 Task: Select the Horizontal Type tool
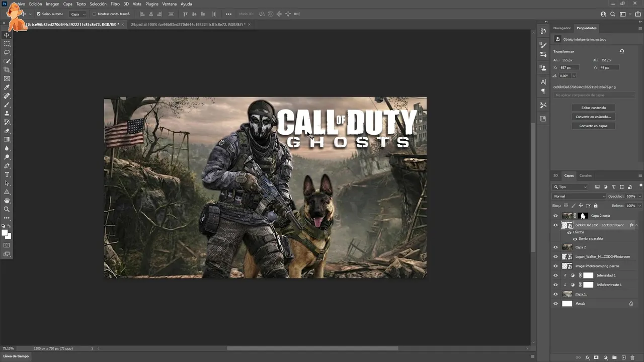(x=7, y=174)
